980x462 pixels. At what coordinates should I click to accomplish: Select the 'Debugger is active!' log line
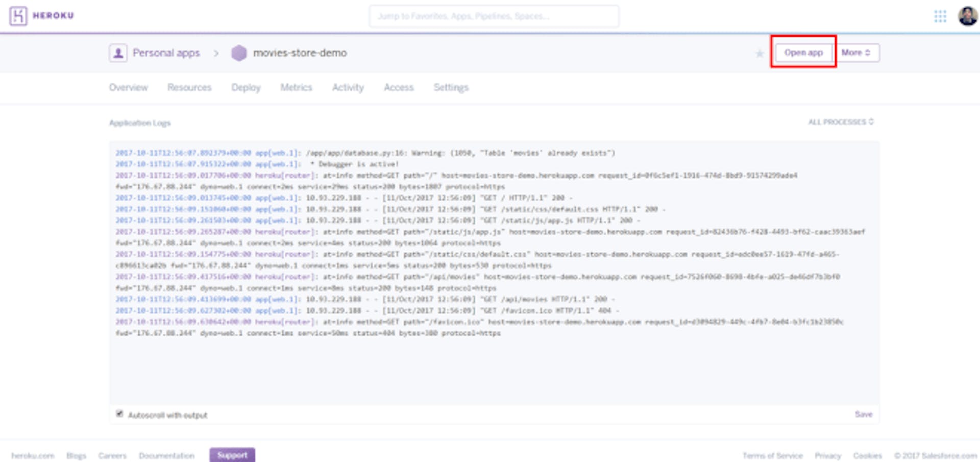(x=257, y=164)
